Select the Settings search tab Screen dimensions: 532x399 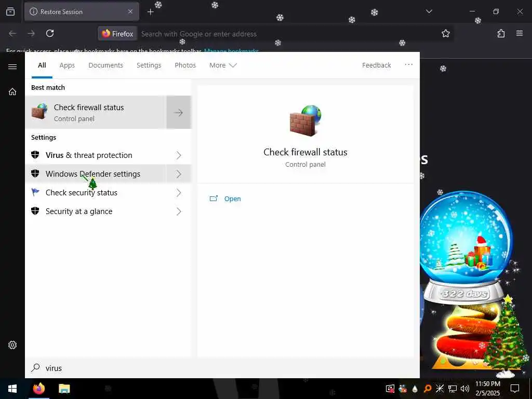149,65
